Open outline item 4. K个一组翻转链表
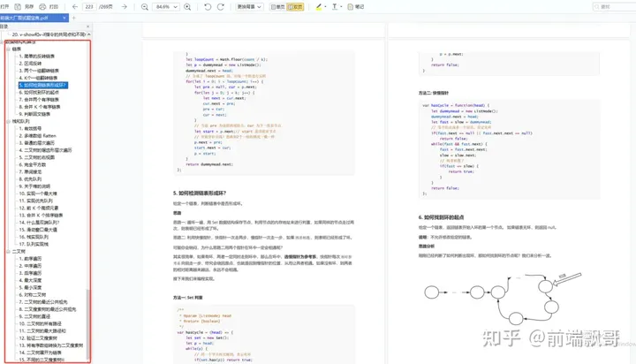The image size is (636, 364). coord(38,78)
